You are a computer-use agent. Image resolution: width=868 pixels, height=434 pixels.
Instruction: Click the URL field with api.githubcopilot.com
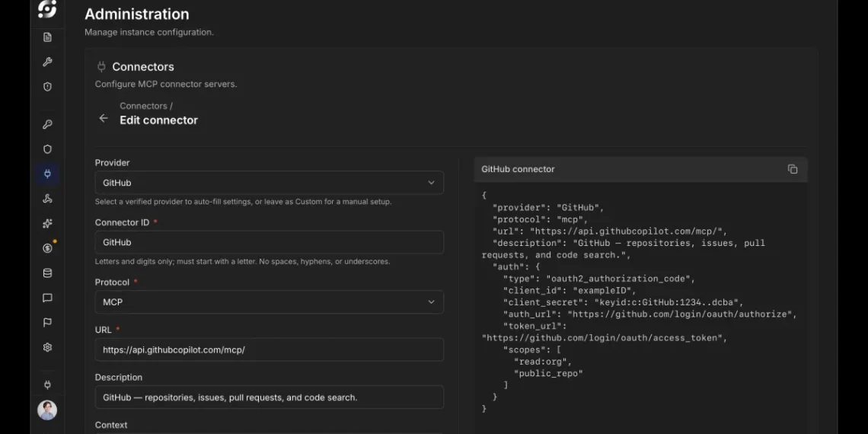[x=269, y=349]
